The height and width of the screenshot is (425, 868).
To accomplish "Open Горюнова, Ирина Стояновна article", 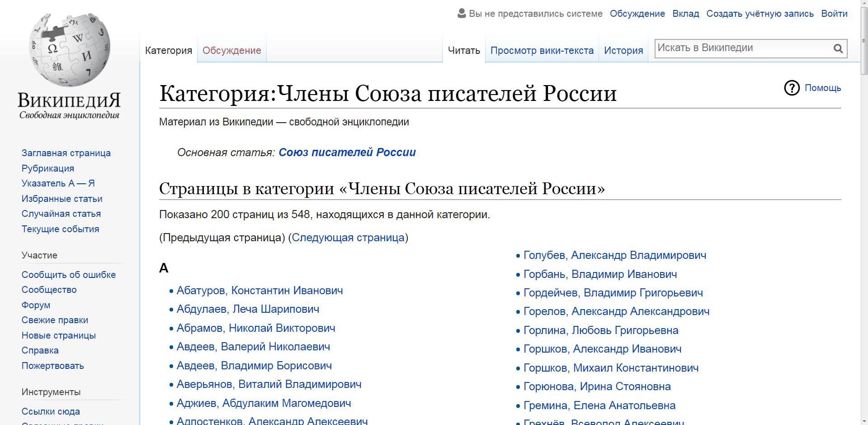I will (597, 387).
